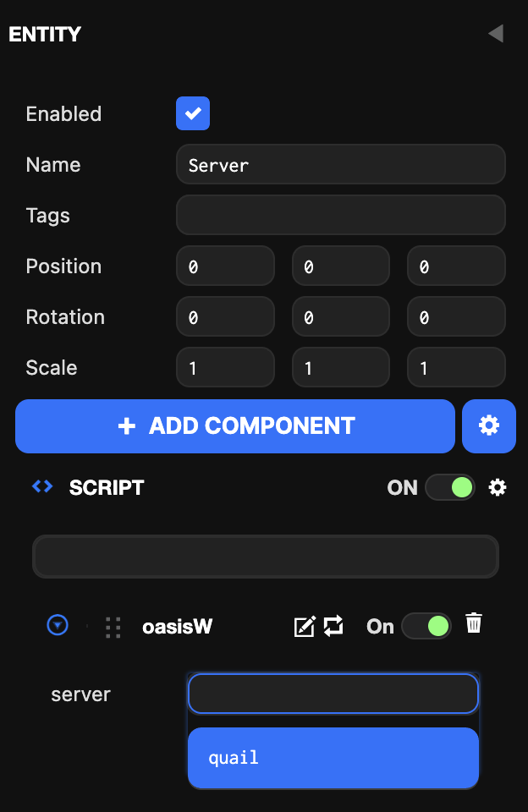Open the Script component settings gear
The image size is (528, 812).
(x=498, y=487)
